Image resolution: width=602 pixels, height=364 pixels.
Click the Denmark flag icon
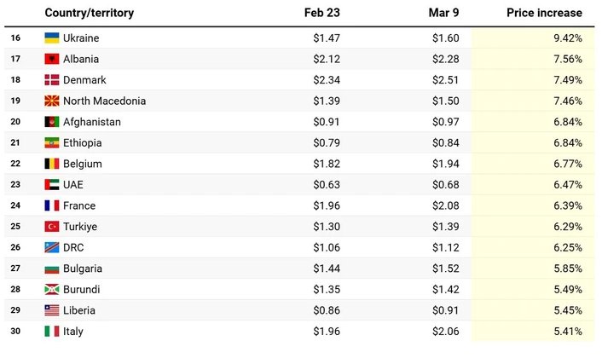52,80
